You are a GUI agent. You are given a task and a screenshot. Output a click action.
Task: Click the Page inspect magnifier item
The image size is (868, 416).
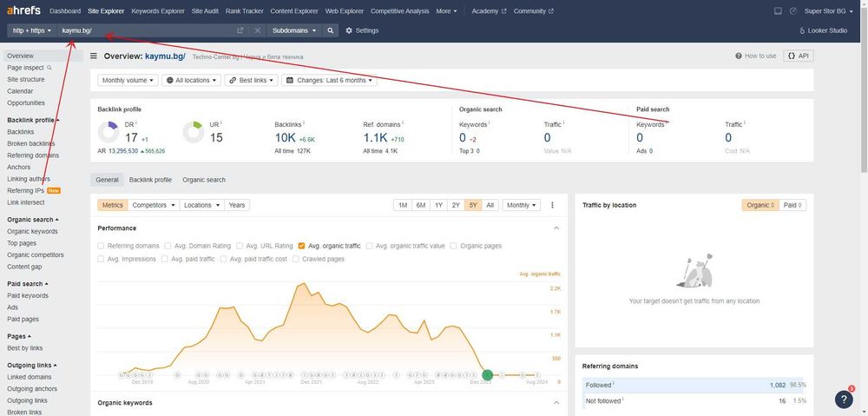click(30, 68)
